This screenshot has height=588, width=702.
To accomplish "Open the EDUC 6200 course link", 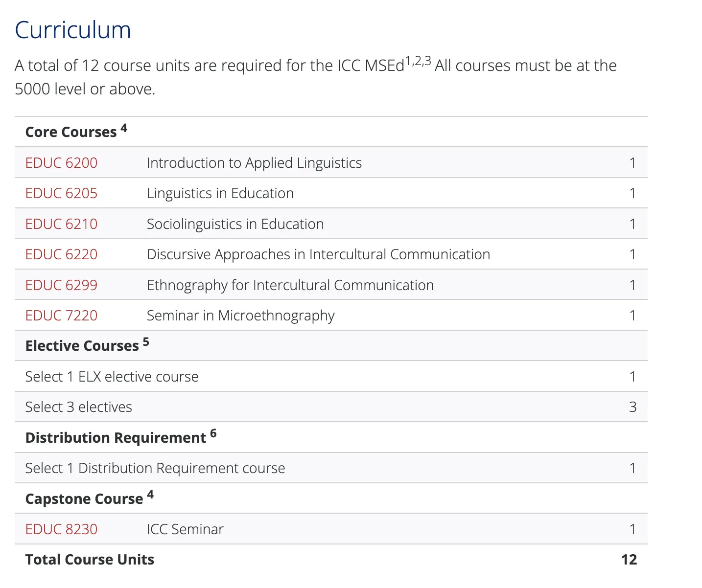I will (61, 163).
